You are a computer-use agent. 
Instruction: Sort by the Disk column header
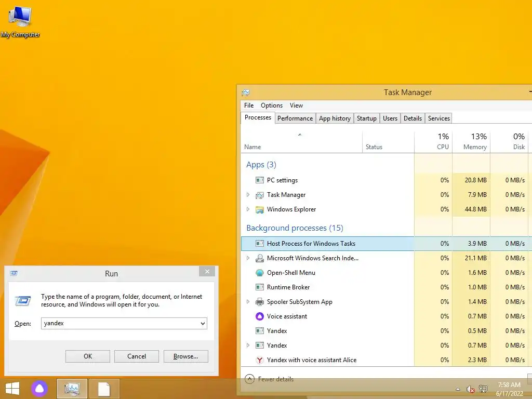[x=509, y=142]
